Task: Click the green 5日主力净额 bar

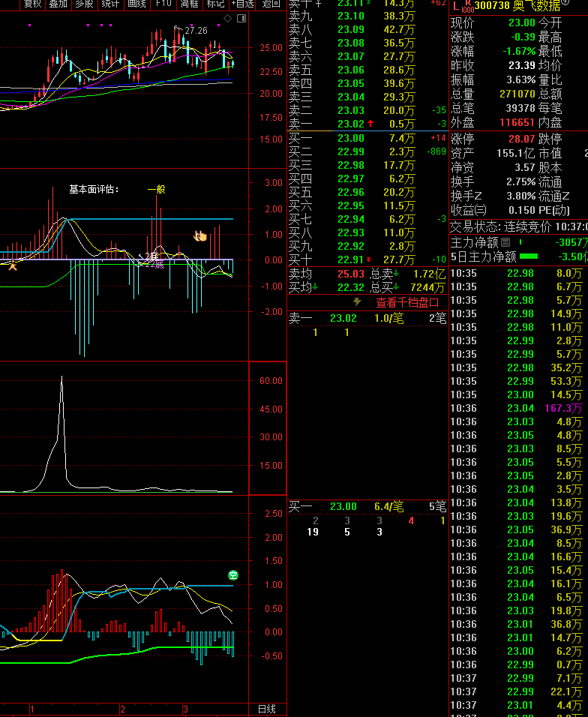Action: [x=529, y=256]
